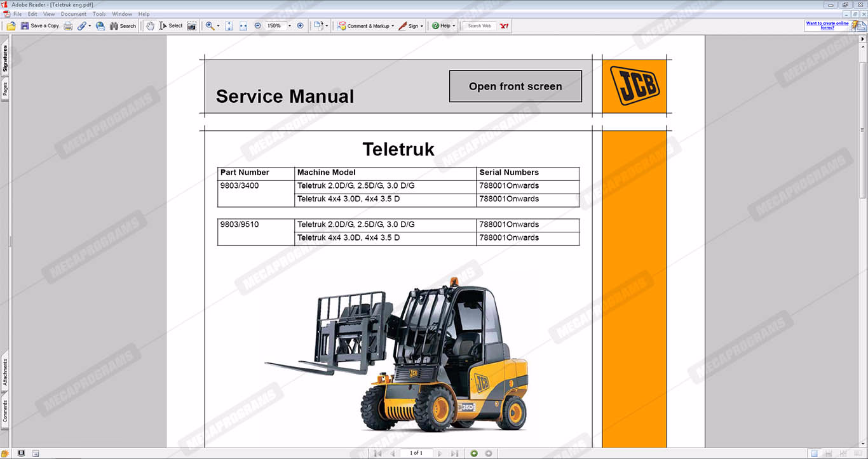Open the View menu
The width and height of the screenshot is (868, 459).
click(x=49, y=14)
